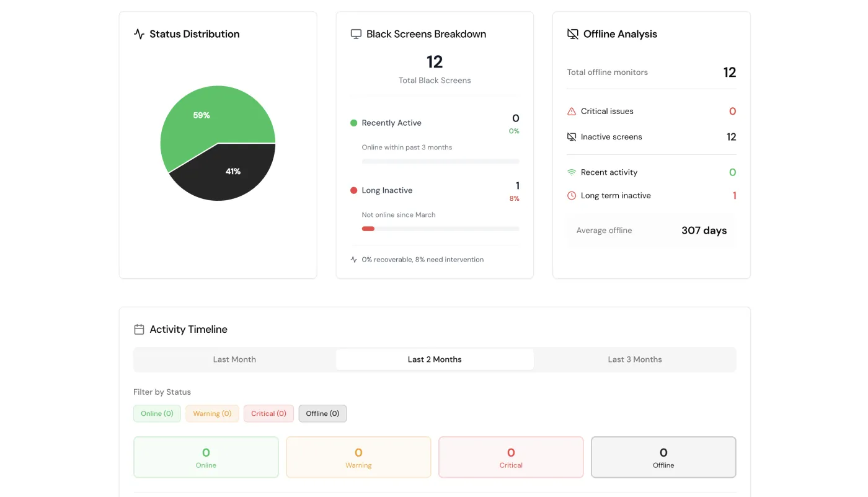The width and height of the screenshot is (868, 497).
Task: Select the Last 2 Months tab
Action: (435, 359)
